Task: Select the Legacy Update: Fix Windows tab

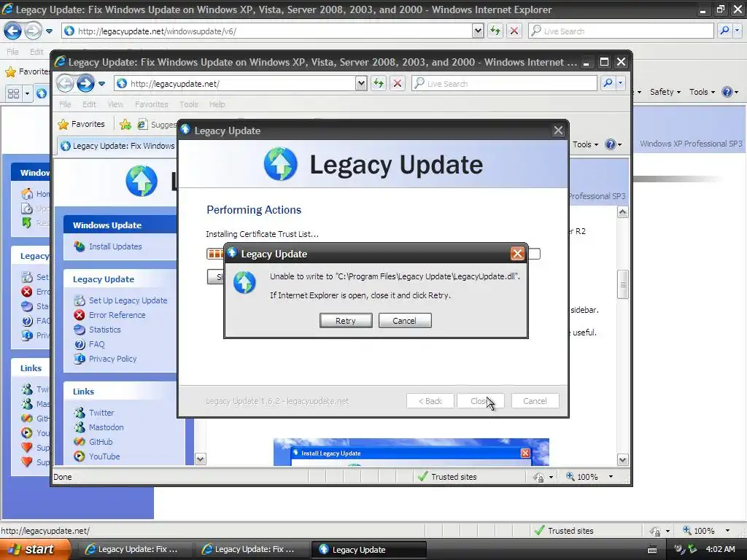Action: (117, 146)
